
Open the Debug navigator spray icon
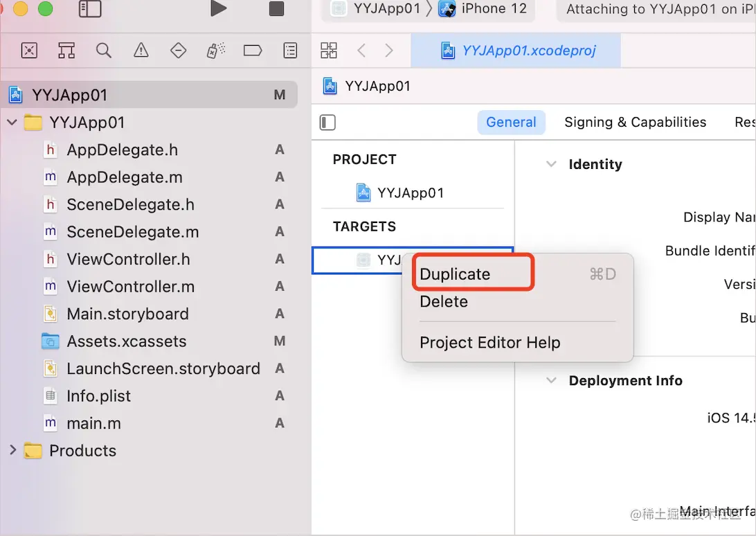[x=215, y=50]
